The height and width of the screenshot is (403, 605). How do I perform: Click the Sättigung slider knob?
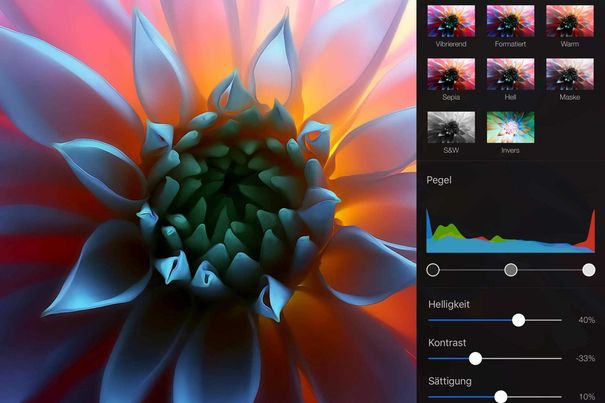click(x=501, y=396)
